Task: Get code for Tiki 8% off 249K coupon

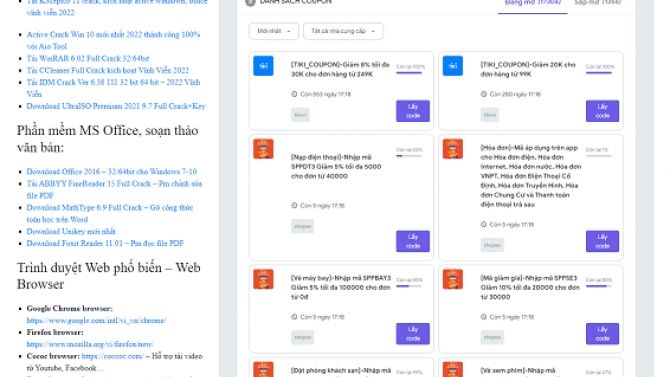Action: [413, 111]
